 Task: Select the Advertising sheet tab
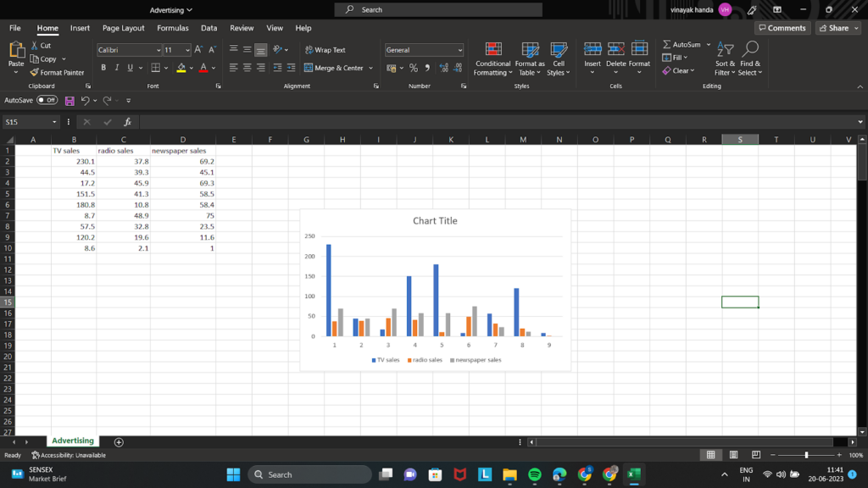(73, 441)
